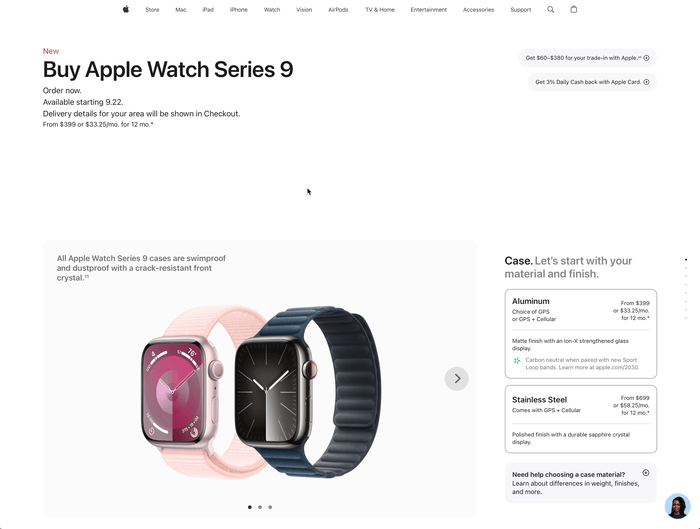The image size is (700, 529).
Task: Select the third gallery pagination dot
Action: [270, 507]
